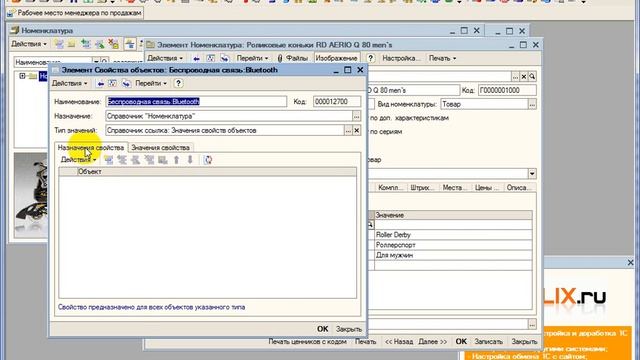Click the Рабочее место менеджера по продажам tab
The image size is (640, 360).
[75, 13]
